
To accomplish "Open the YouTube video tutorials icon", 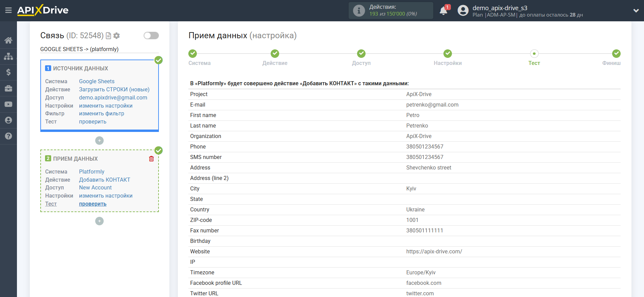I will [x=8, y=104].
